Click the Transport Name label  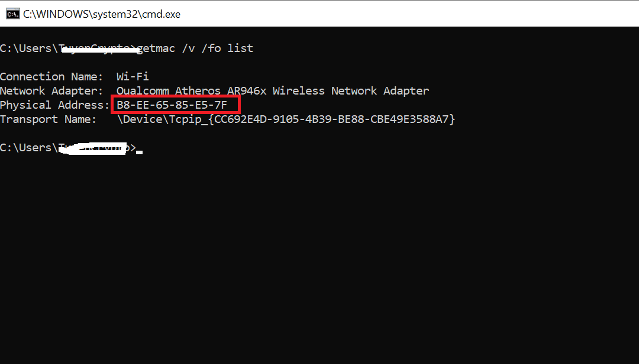pyautogui.click(x=48, y=119)
